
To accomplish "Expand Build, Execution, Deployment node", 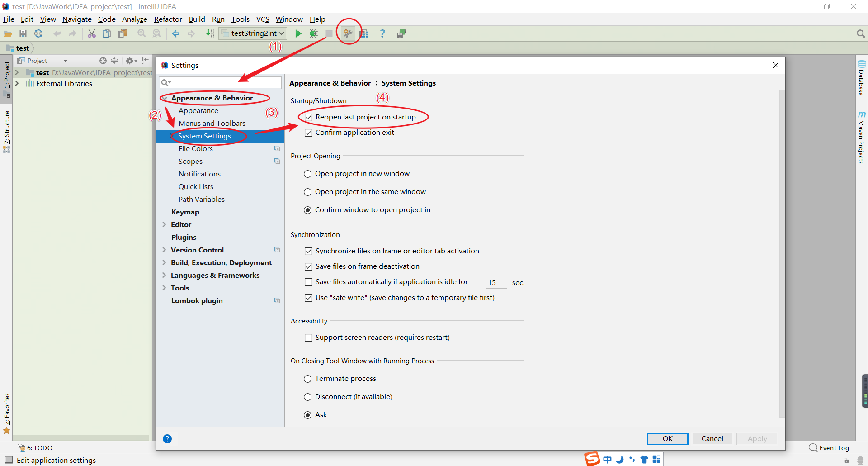I will coord(164,262).
